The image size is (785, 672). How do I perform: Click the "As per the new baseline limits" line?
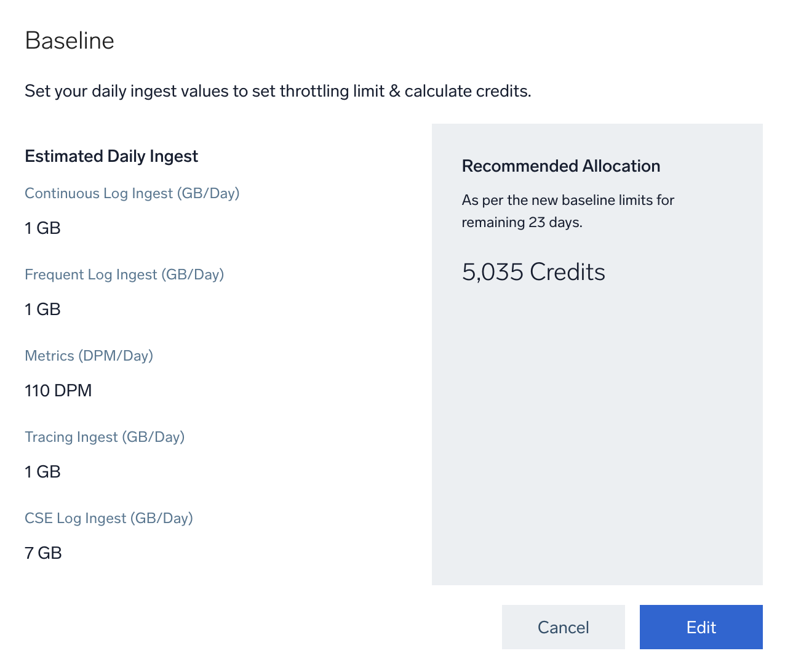tap(567, 200)
